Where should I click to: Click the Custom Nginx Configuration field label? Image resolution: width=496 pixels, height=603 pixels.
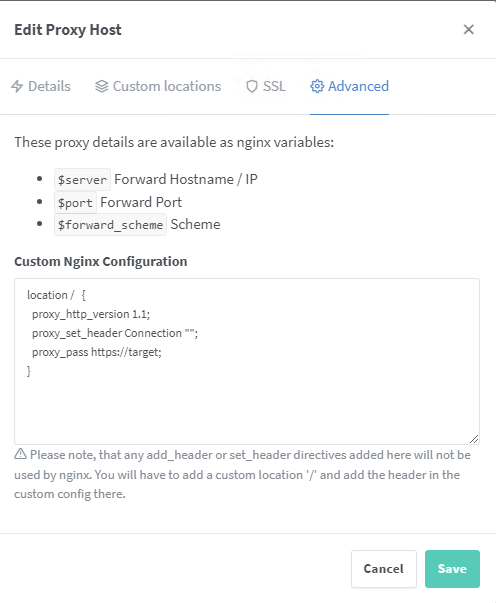pos(101,262)
